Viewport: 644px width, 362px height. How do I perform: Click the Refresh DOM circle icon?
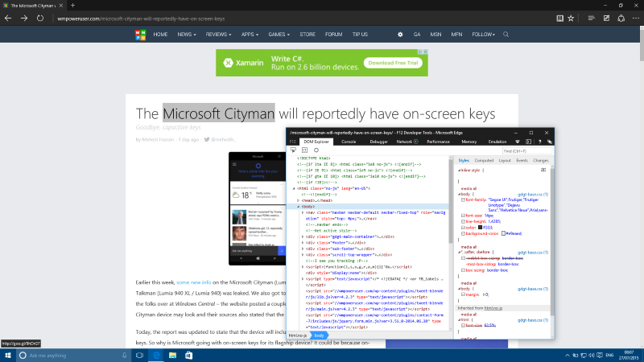point(316,150)
